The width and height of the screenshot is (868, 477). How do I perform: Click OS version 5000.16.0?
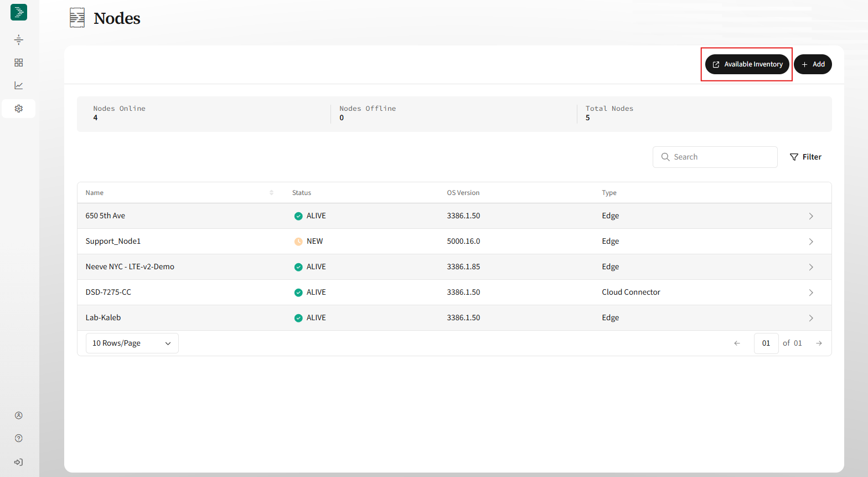coord(464,241)
